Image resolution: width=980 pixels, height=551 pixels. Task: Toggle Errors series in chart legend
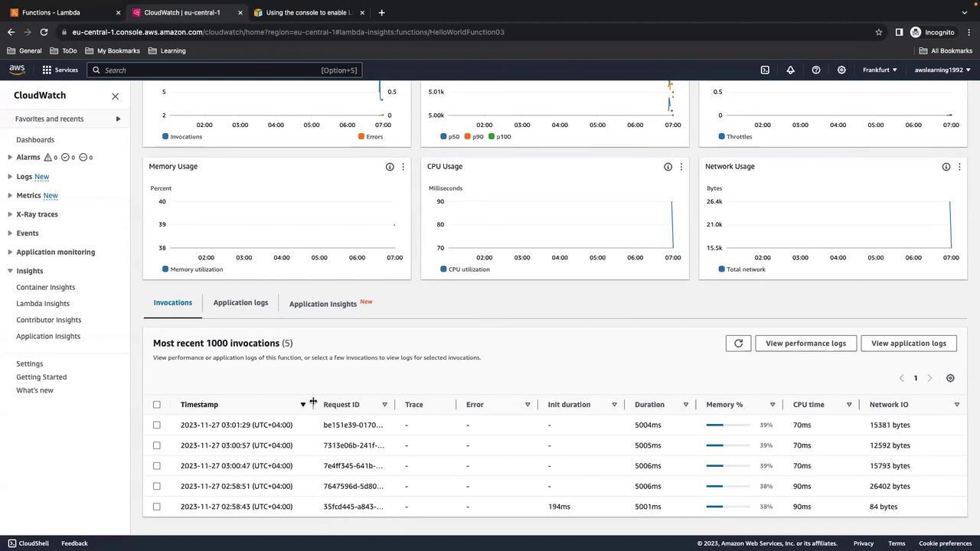click(370, 136)
